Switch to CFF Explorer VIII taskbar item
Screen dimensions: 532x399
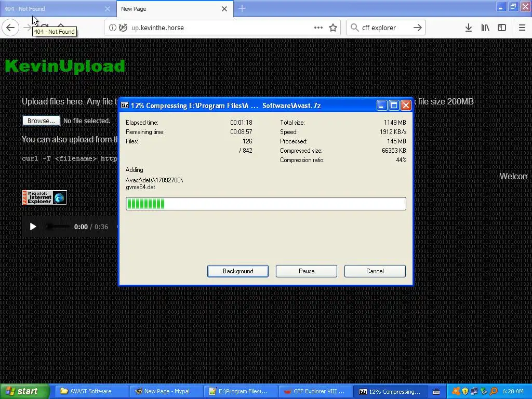pyautogui.click(x=316, y=391)
